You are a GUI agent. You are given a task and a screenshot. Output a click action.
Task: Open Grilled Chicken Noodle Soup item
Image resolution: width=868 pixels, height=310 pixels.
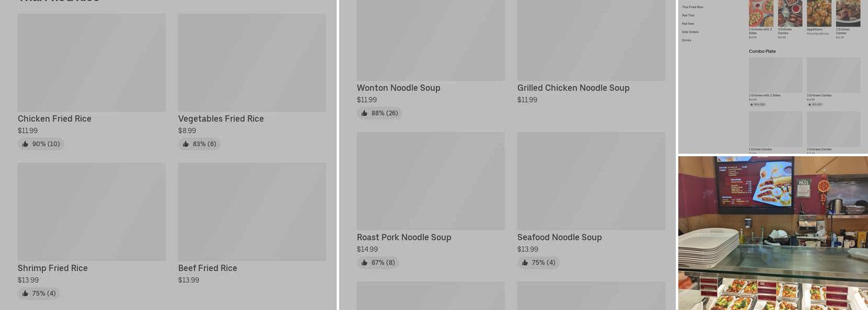[x=573, y=88]
